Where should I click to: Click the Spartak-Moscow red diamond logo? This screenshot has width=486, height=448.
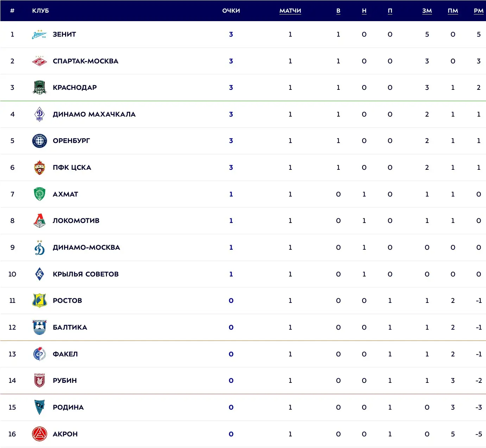(x=39, y=61)
